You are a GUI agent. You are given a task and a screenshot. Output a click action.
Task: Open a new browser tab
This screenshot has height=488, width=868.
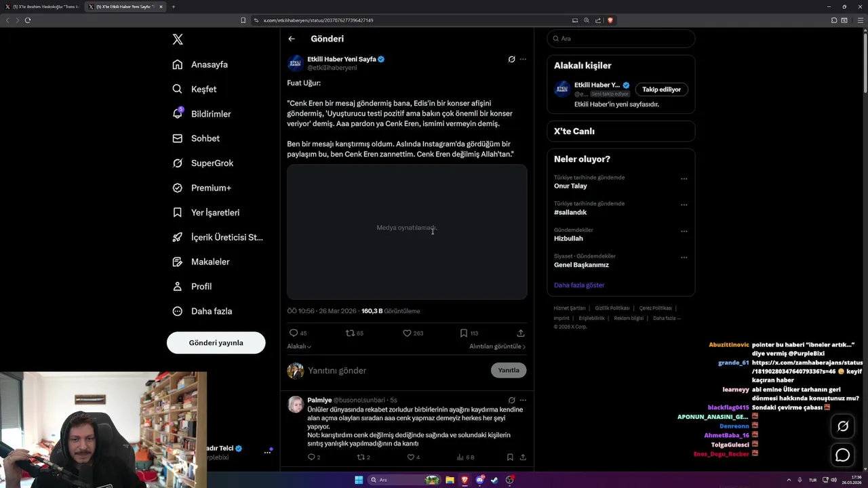coord(174,7)
